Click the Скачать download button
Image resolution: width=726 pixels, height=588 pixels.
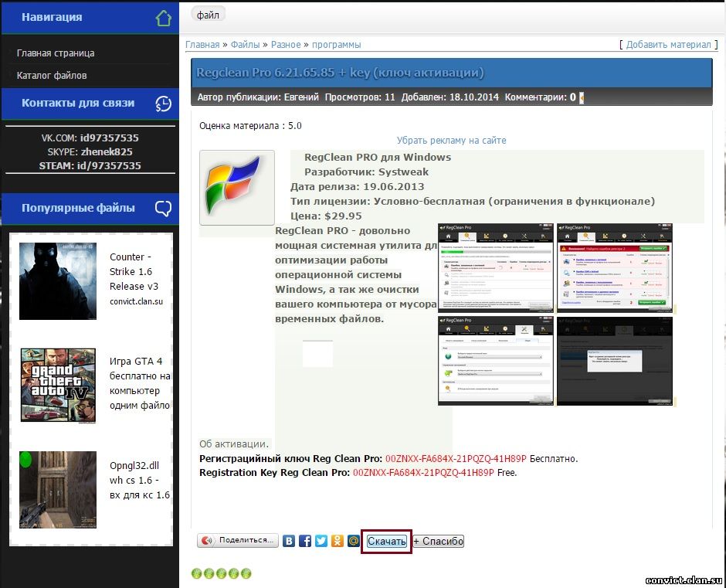[387, 541]
